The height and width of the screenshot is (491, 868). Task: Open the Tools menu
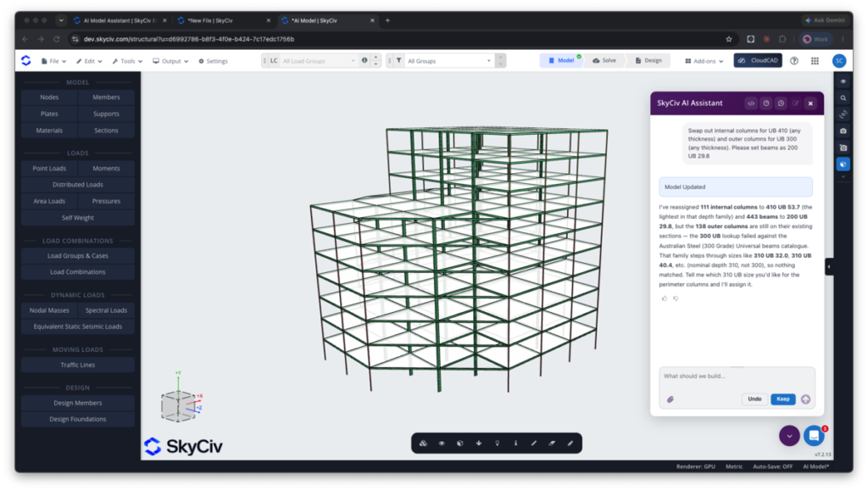pos(127,61)
